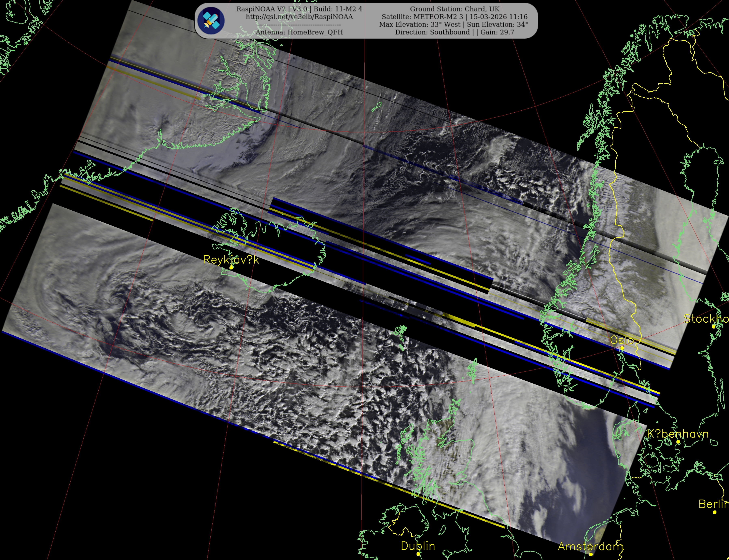The width and height of the screenshot is (729, 560).
Task: Click the Dublin city label
Action: pos(418,546)
